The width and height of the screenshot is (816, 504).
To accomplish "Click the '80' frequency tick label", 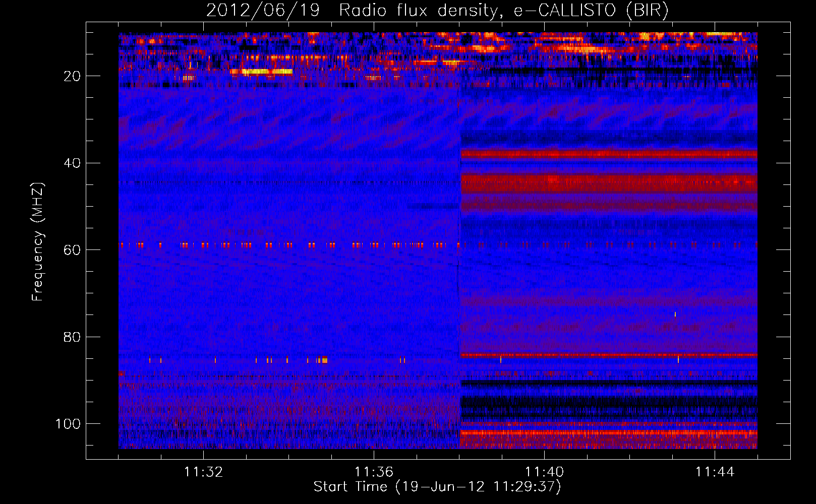I will [72, 337].
